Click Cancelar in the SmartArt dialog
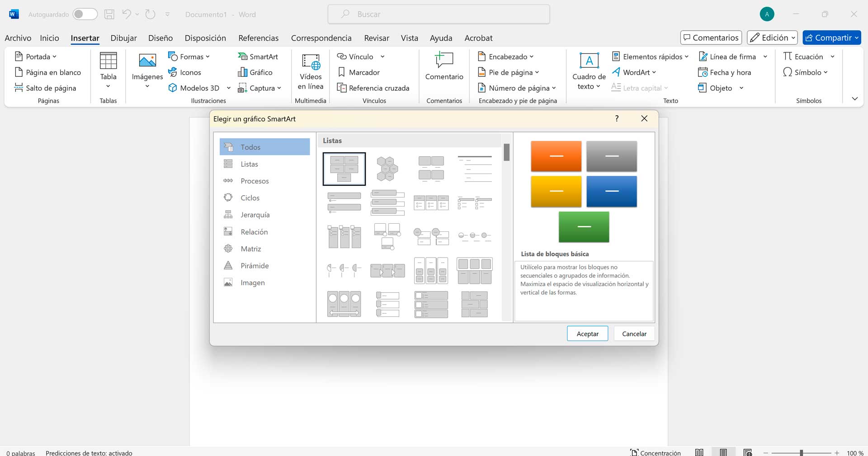Viewport: 868px width, 456px height. pyautogui.click(x=634, y=334)
